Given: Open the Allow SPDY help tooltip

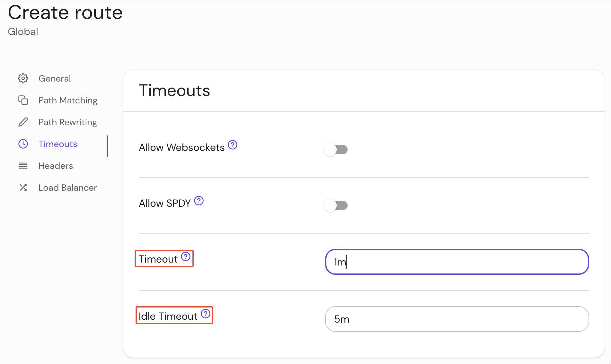Looking at the screenshot, I should tap(199, 201).
